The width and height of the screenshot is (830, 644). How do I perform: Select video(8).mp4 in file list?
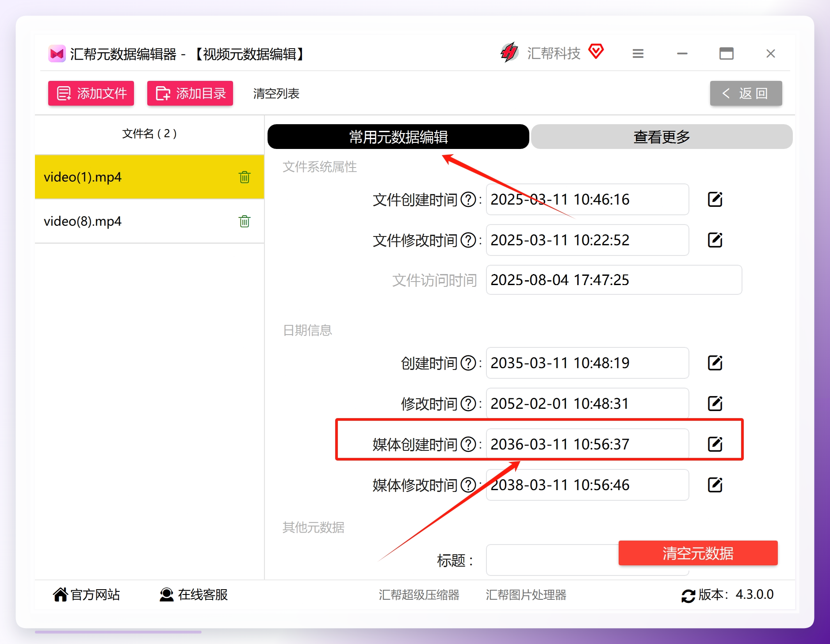(149, 221)
